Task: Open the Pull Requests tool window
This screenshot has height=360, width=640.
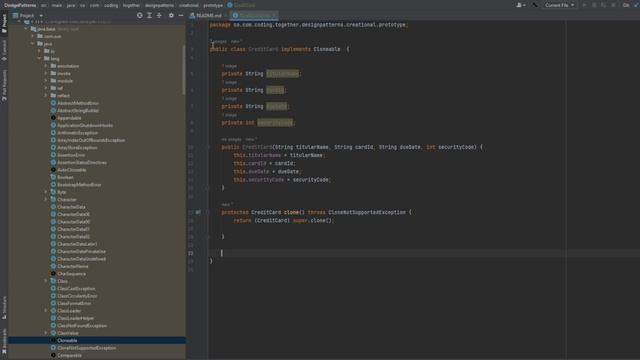Action: coord(4,85)
